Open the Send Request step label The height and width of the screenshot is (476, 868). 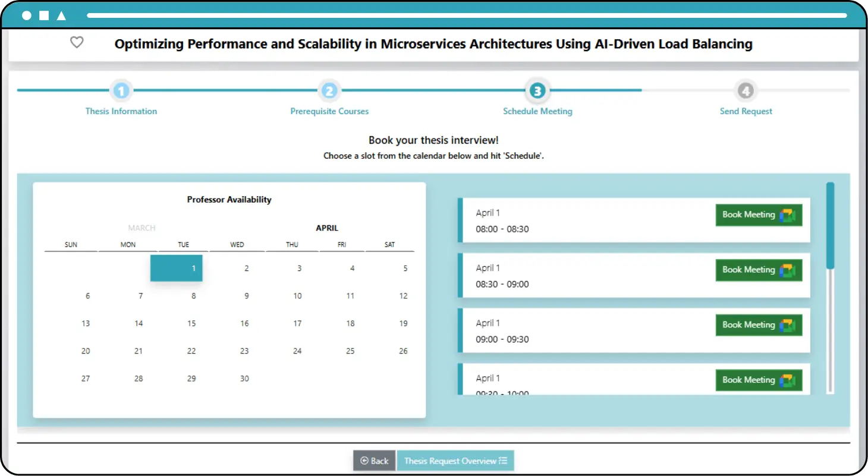click(746, 111)
